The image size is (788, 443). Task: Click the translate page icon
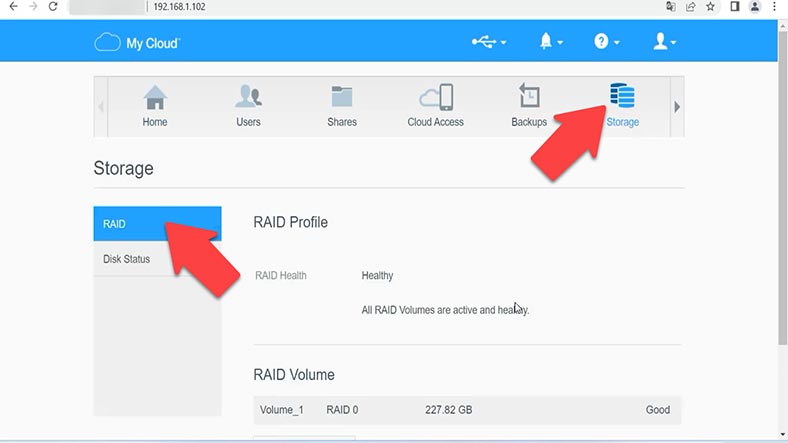pyautogui.click(x=670, y=7)
